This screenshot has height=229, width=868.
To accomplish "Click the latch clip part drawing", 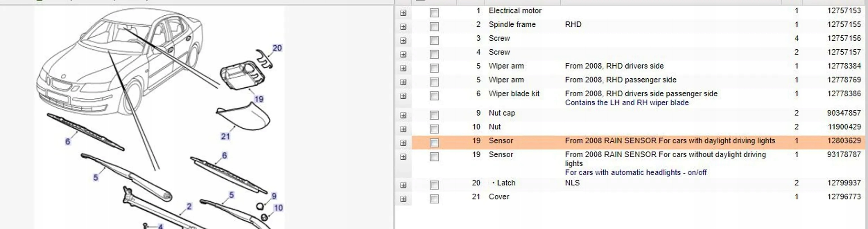I will pos(264,59).
